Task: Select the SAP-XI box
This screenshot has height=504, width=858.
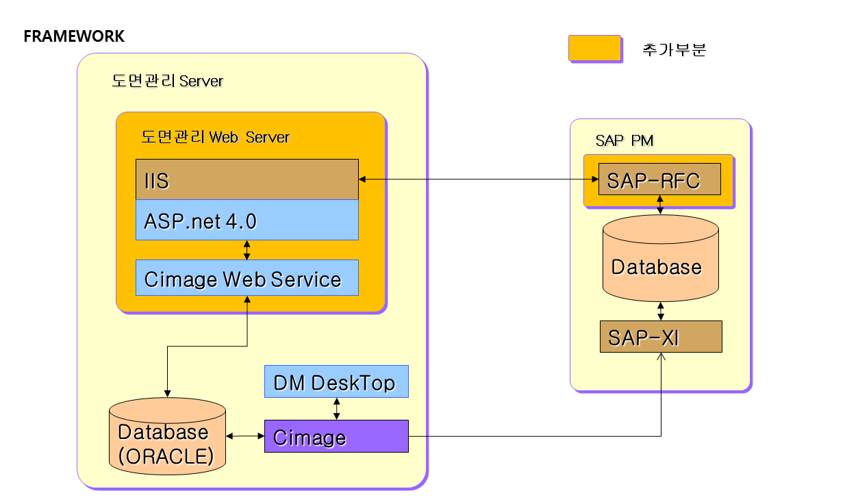Action: click(x=661, y=336)
